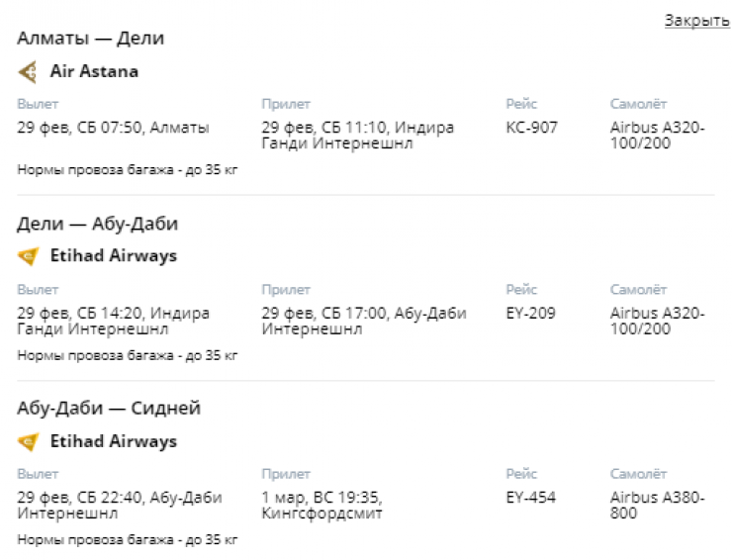The width and height of the screenshot is (732, 560).
Task: Click flight number EY-209
Action: (x=530, y=313)
